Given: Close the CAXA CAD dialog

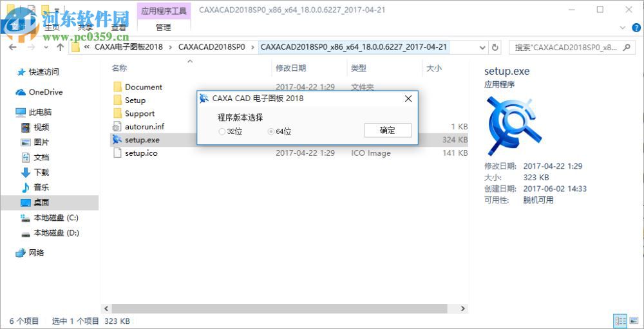Looking at the screenshot, I should 408,99.
